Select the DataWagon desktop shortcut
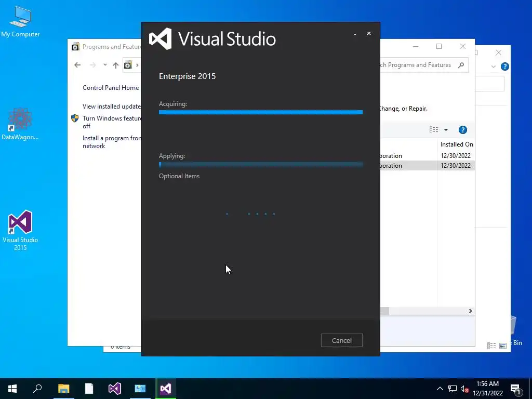Image resolution: width=532 pixels, height=399 pixels. (x=20, y=124)
